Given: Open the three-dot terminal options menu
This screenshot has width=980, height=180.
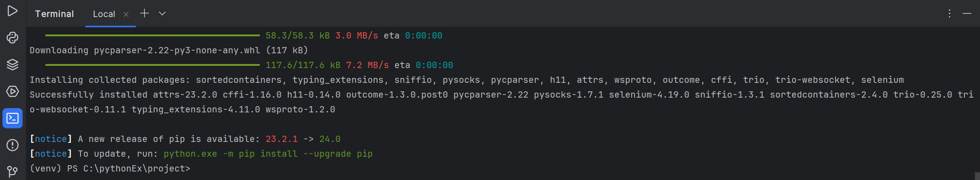Looking at the screenshot, I should [950, 13].
